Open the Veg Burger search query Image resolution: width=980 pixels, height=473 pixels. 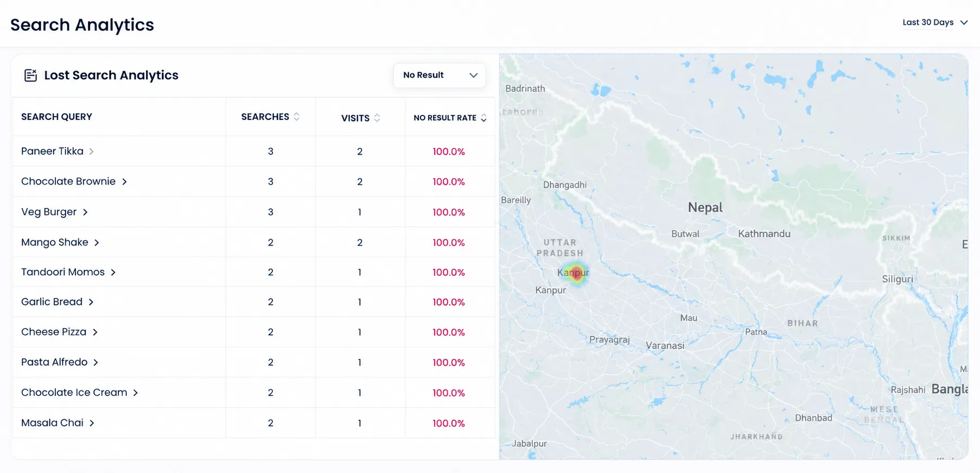(49, 212)
